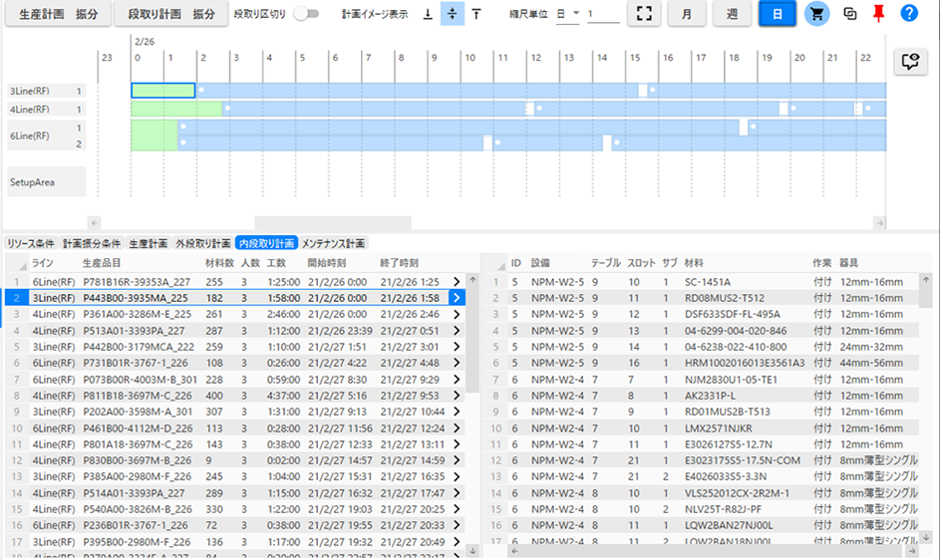Select the center-align plan image toggle
Viewport: 940px width, 560px height.
pyautogui.click(x=452, y=14)
